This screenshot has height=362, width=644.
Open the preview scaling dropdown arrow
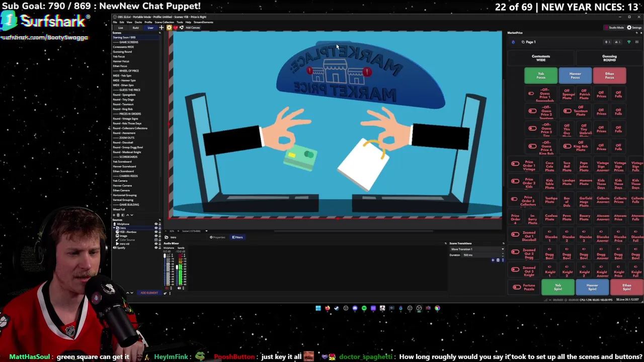click(x=206, y=231)
